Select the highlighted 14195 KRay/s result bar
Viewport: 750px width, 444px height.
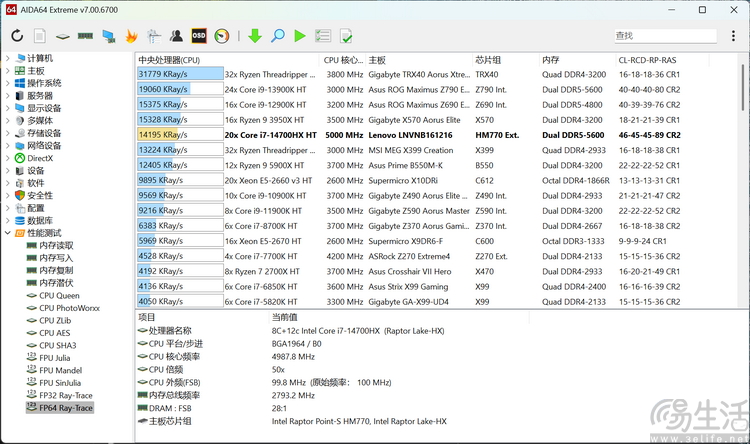tap(180, 134)
